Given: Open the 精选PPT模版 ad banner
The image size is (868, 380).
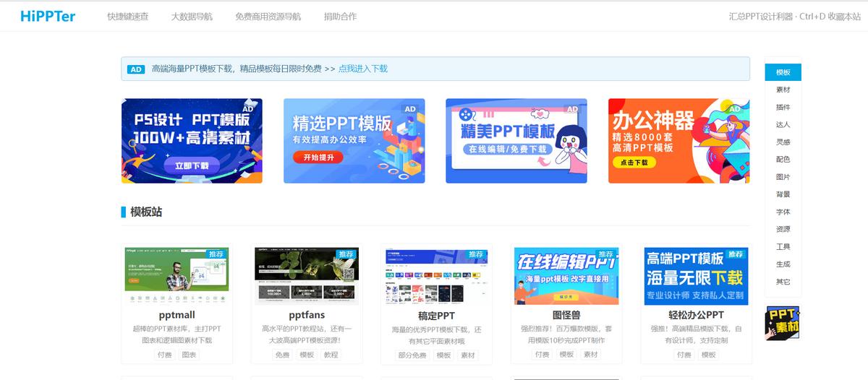Looking at the screenshot, I should [354, 141].
